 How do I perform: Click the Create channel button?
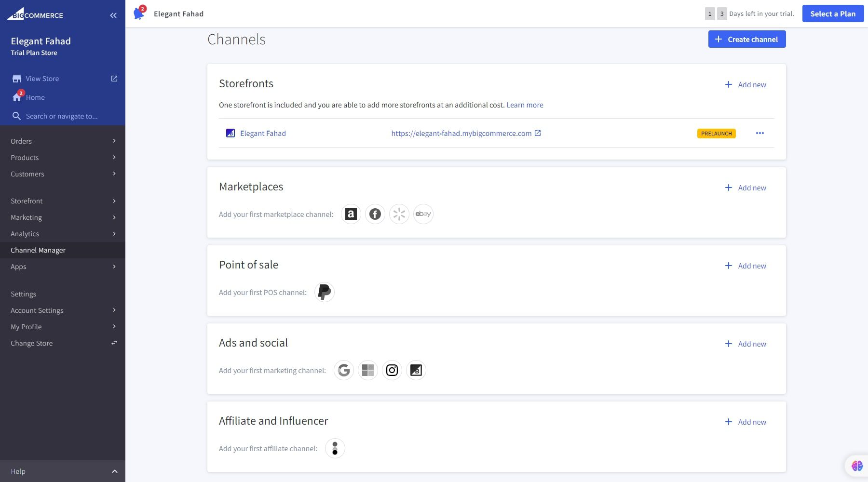pyautogui.click(x=746, y=39)
